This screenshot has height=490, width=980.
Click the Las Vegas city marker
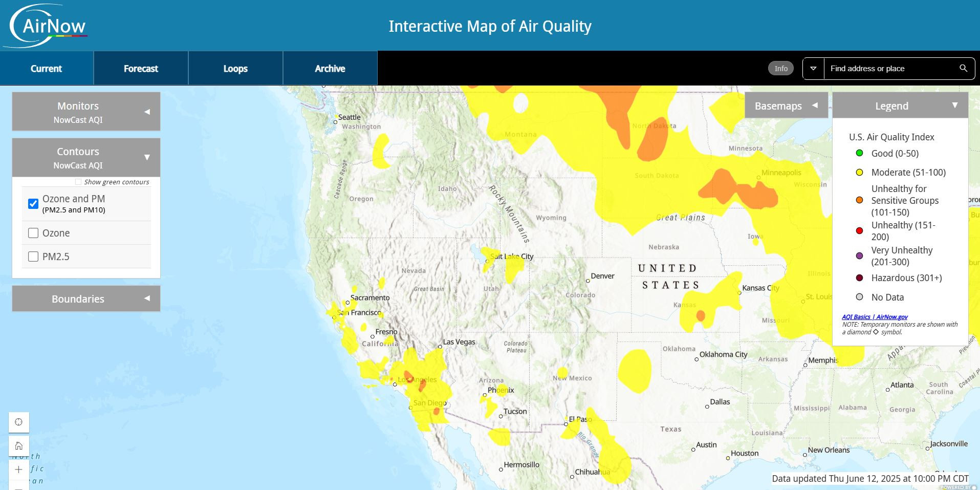[440, 347]
